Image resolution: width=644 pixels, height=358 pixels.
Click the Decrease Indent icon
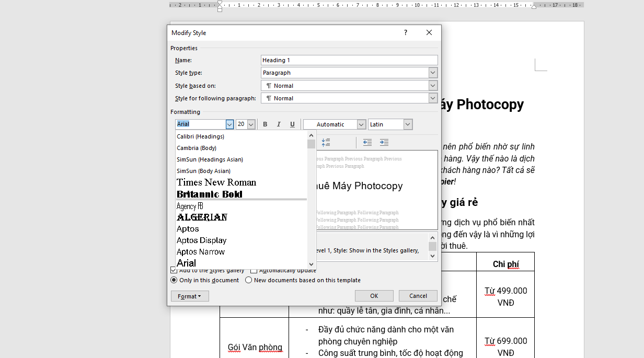click(367, 143)
